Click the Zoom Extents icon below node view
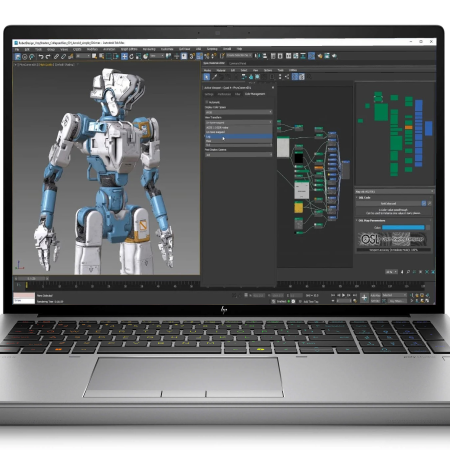450x450 pixels. click(x=421, y=272)
